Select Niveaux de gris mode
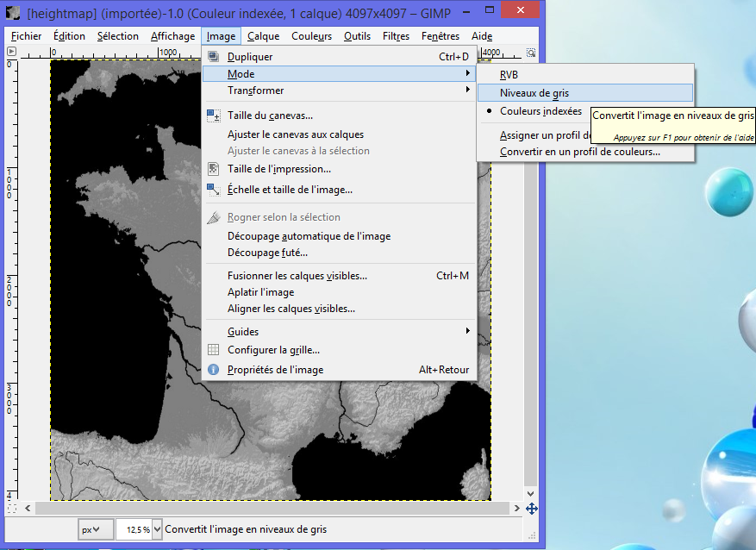This screenshot has height=550, width=756. pos(534,93)
